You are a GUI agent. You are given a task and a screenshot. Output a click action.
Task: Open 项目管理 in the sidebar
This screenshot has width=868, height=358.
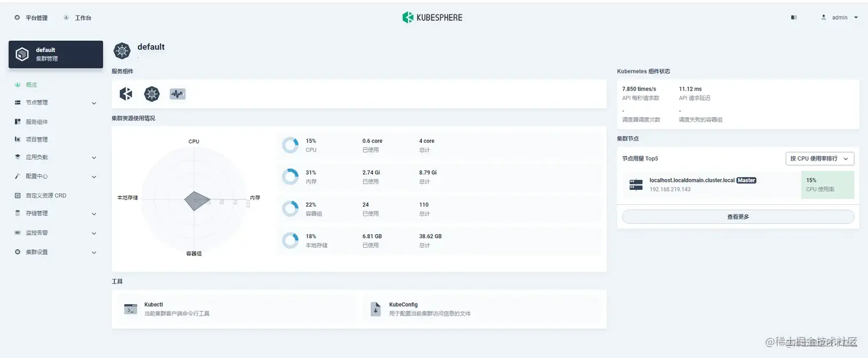click(x=37, y=139)
